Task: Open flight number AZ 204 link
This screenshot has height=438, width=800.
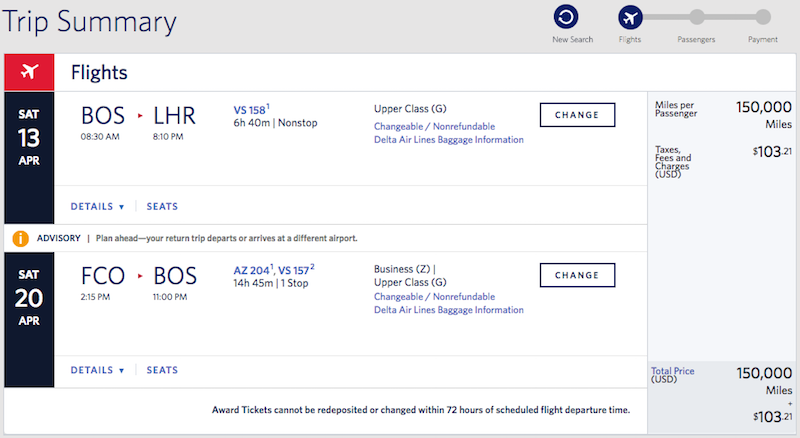Action: (x=252, y=271)
